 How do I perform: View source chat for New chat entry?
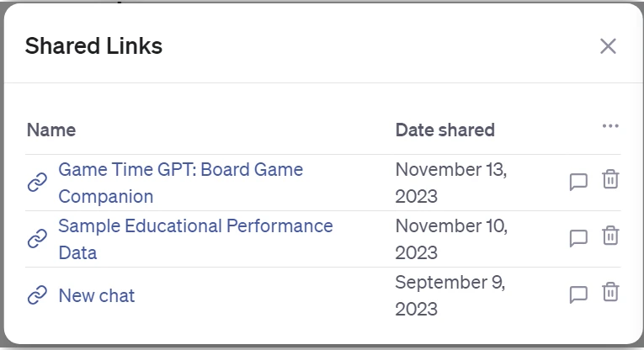pyautogui.click(x=578, y=294)
